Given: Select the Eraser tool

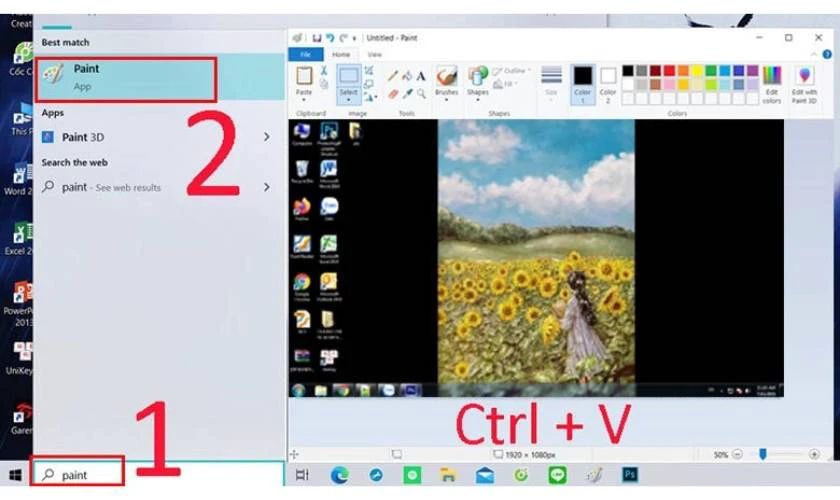Looking at the screenshot, I should tap(393, 94).
